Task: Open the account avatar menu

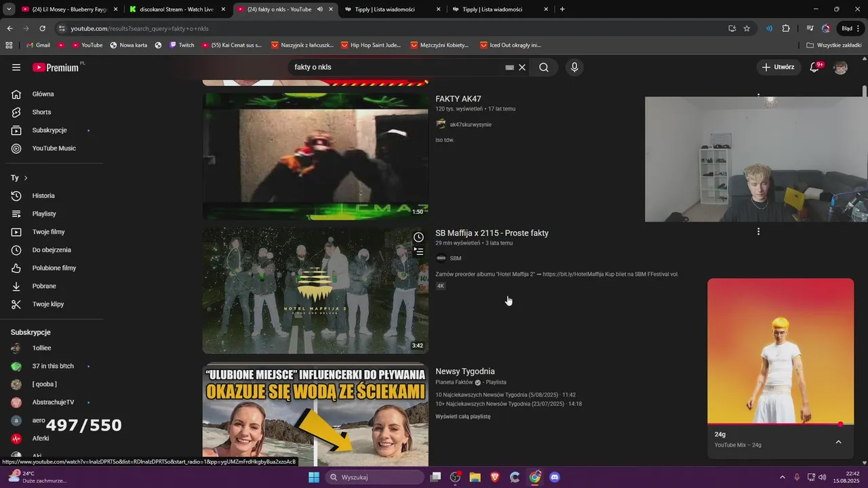Action: 840,67
